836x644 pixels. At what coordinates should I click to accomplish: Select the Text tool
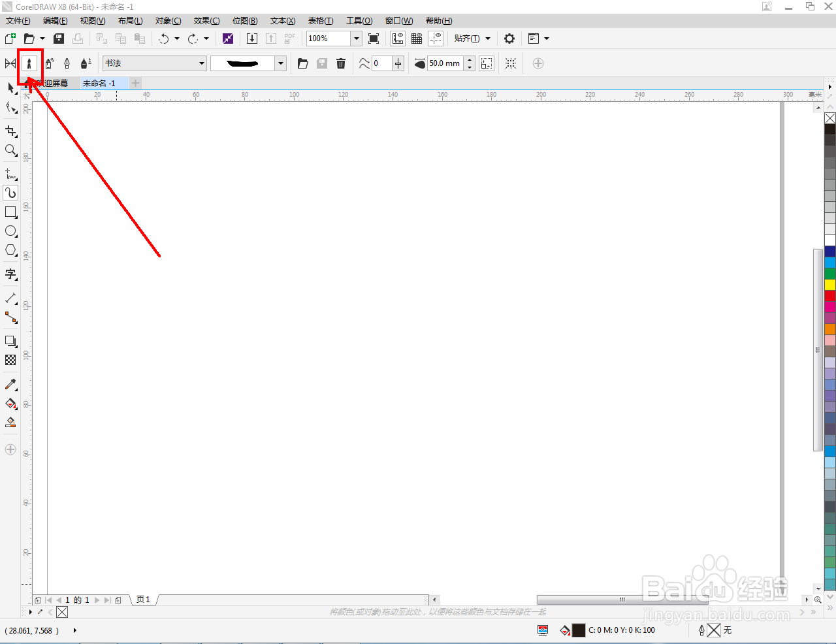point(10,274)
